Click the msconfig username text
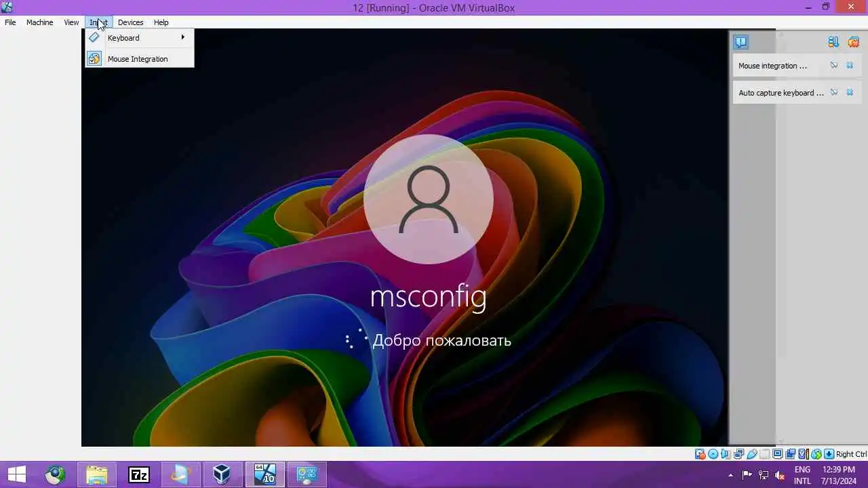 pyautogui.click(x=429, y=297)
